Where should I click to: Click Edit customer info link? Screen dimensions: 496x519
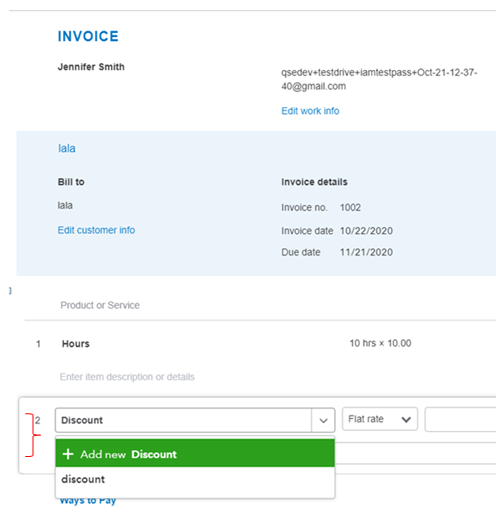coord(96,230)
